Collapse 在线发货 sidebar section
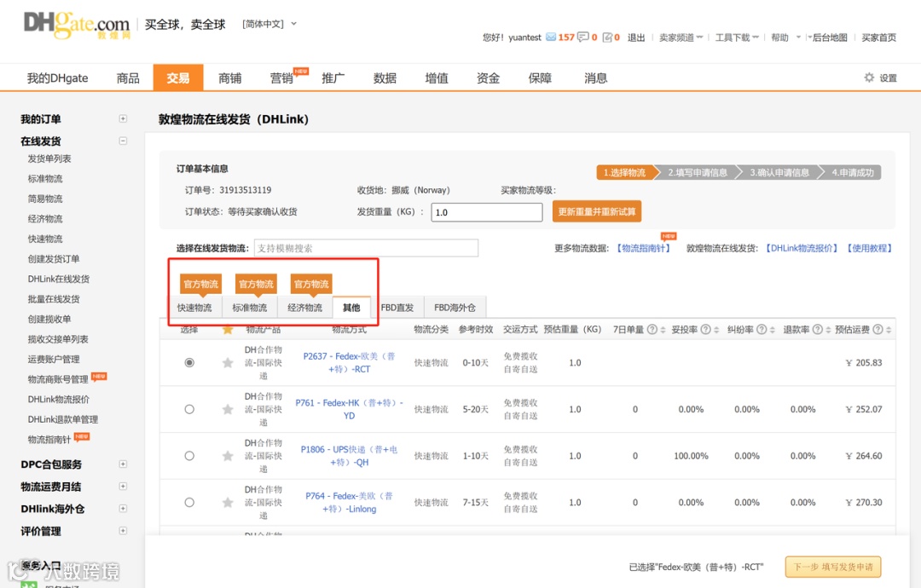Image resolution: width=921 pixels, height=588 pixels. pos(123,141)
